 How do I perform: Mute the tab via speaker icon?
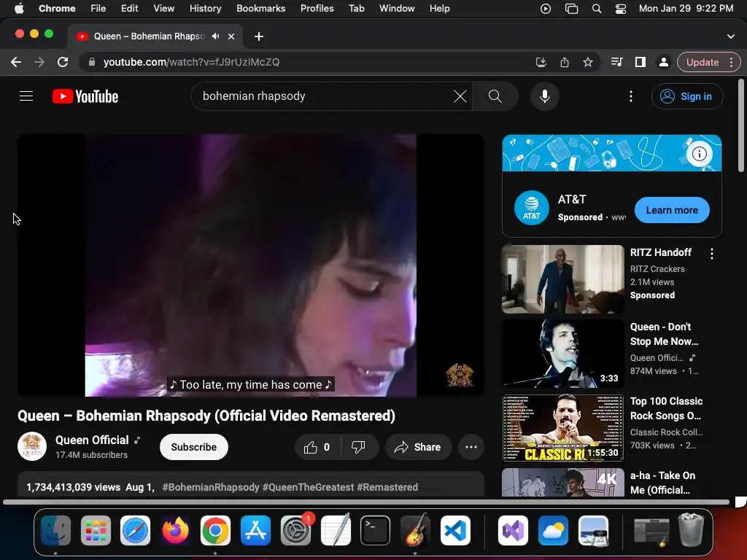(216, 36)
